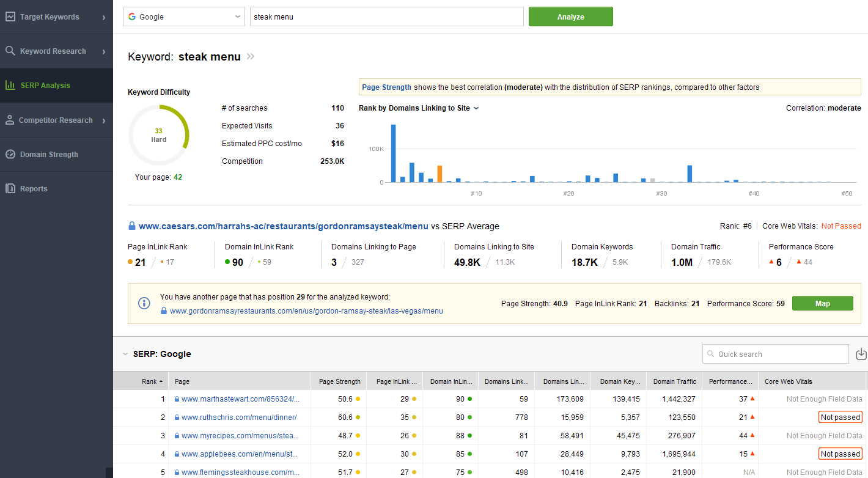The height and width of the screenshot is (478, 868).
Task: Click the Target Keywords chart icon
Action: click(10, 17)
